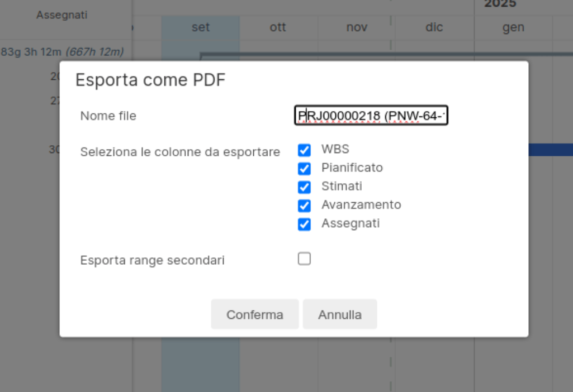Image resolution: width=573 pixels, height=392 pixels.
Task: Uncheck the WBS export checkbox
Action: click(304, 150)
